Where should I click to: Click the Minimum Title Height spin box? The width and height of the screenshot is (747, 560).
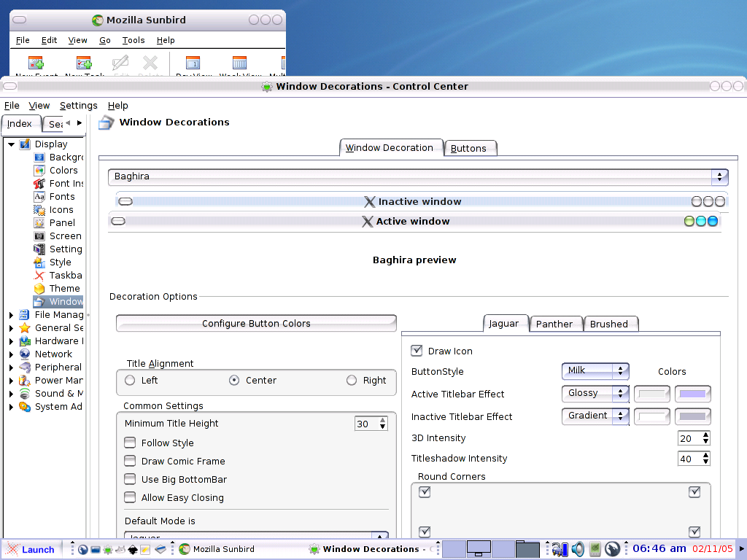(x=371, y=424)
